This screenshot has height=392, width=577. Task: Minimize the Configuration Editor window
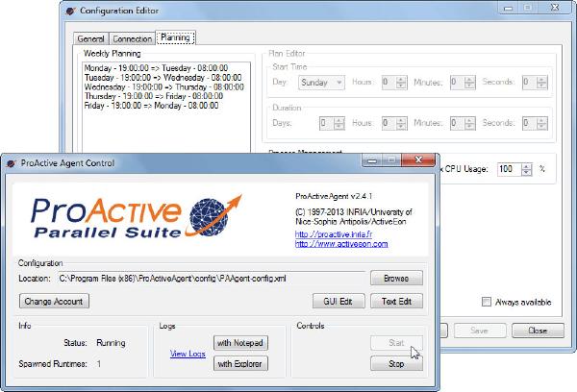click(x=509, y=8)
